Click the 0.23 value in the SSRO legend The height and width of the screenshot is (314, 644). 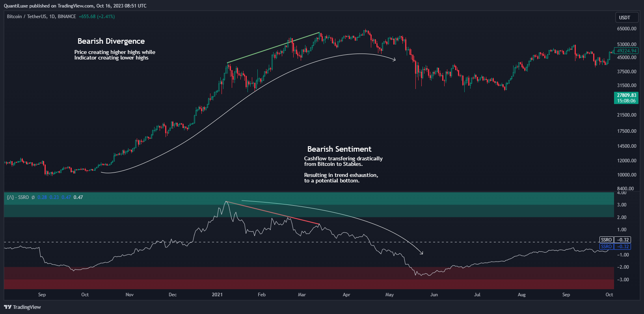(54, 197)
